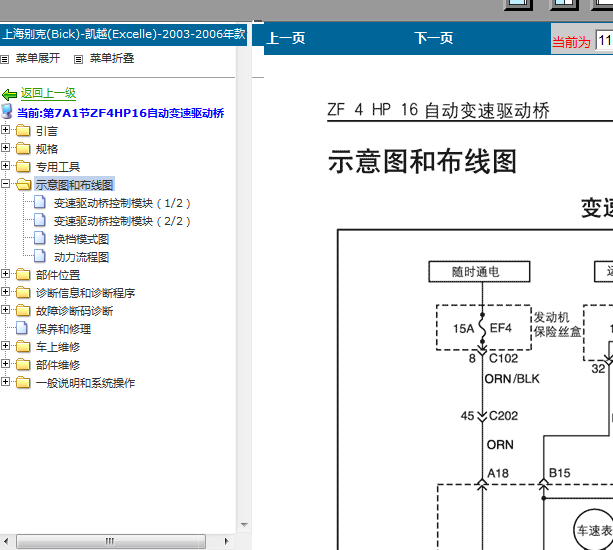The height and width of the screenshot is (550, 613).
Task: Expand the 专用工具 folder node
Action: [x=5, y=165]
